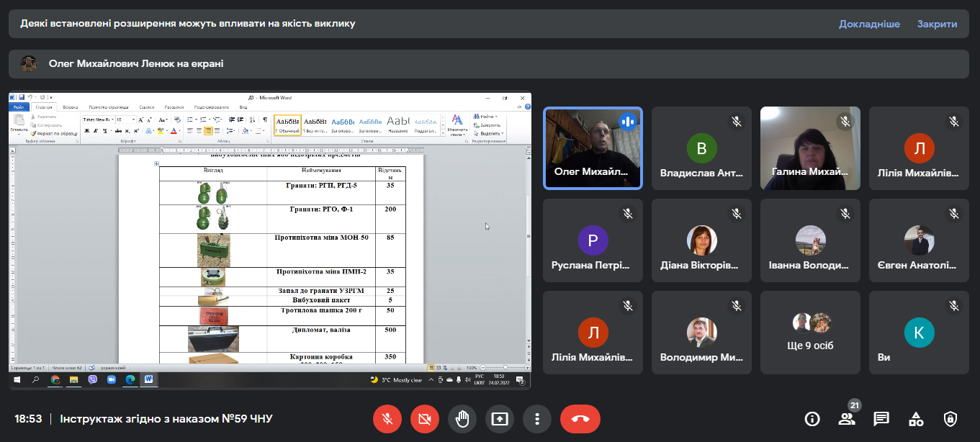Image resolution: width=980 pixels, height=442 pixels.
Task: Open the chat with everyone panel
Action: 881,419
